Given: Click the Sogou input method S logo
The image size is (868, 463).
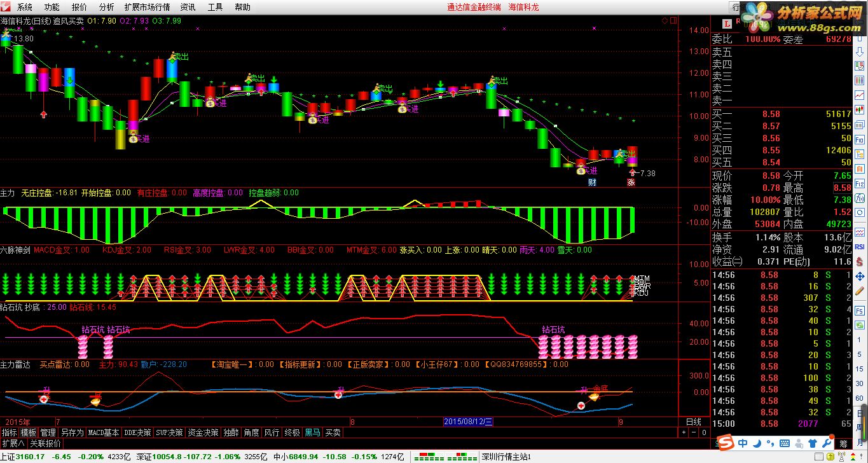Looking at the screenshot, I should pos(725,443).
